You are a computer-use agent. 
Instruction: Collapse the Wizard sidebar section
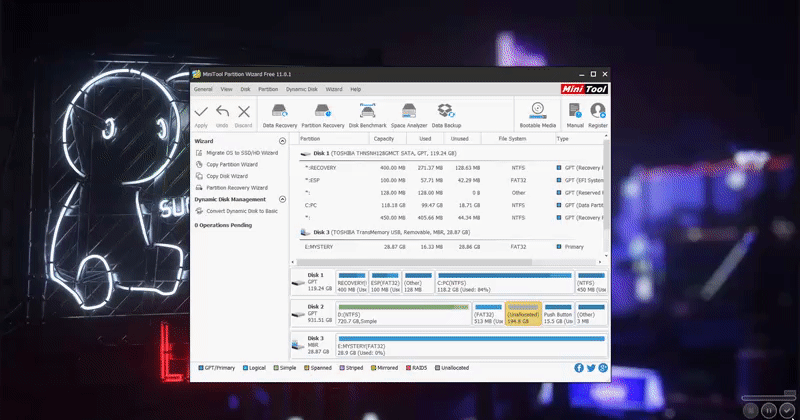pos(282,141)
